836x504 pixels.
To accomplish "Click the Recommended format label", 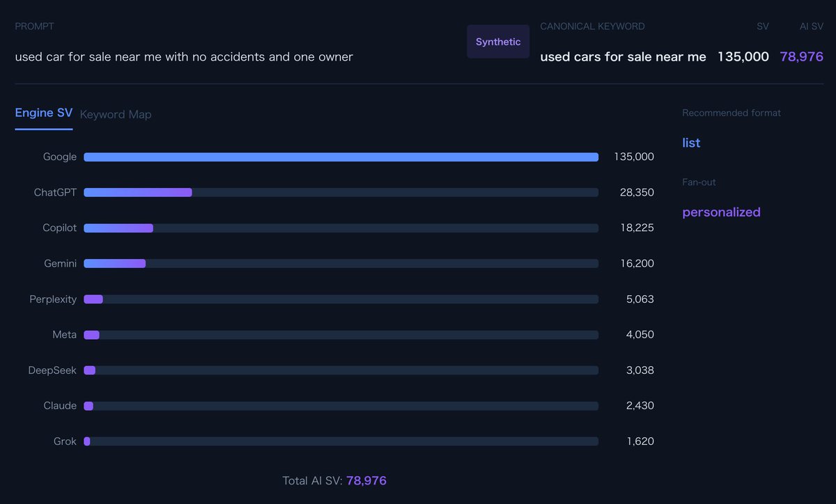I will (x=731, y=113).
